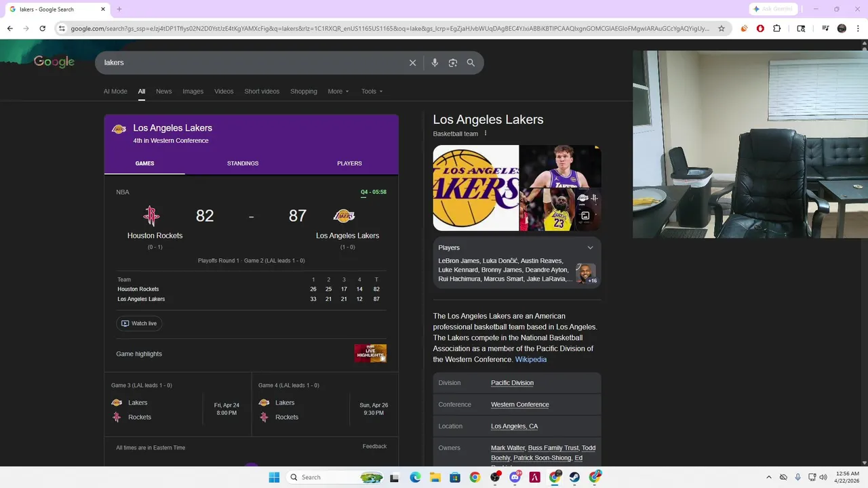Open Discord from the taskbar
The image size is (868, 488).
(515, 477)
